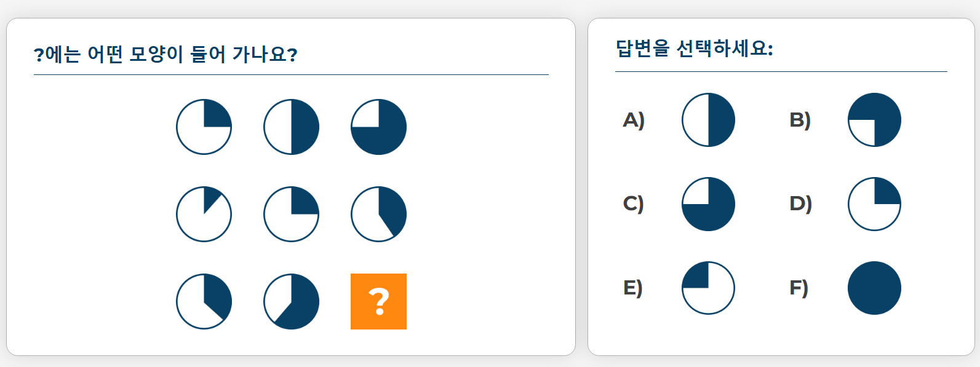980x367 pixels.
Task: Click the rightmost pie in the middle row
Action: pyautogui.click(x=378, y=213)
